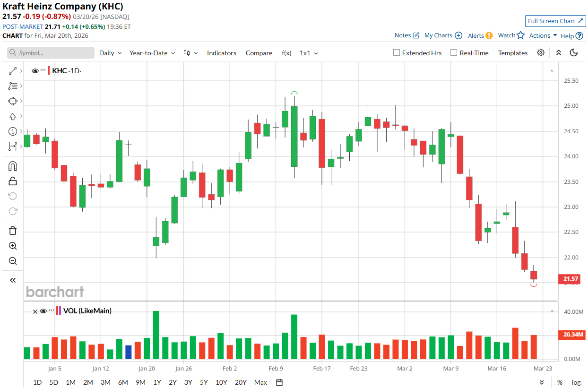588x388 pixels.
Task: Click the unlock drawings padlock icon
Action: pyautogui.click(x=13, y=181)
